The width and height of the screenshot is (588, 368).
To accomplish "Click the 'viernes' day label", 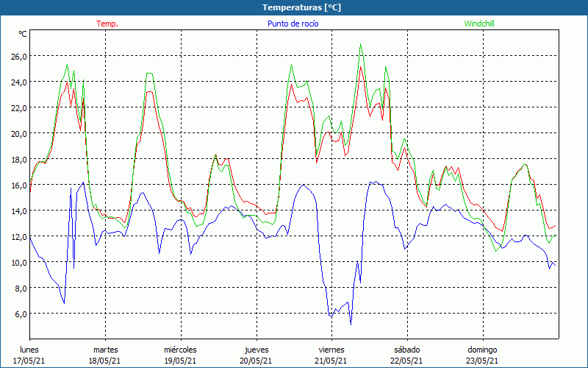I will tap(331, 350).
